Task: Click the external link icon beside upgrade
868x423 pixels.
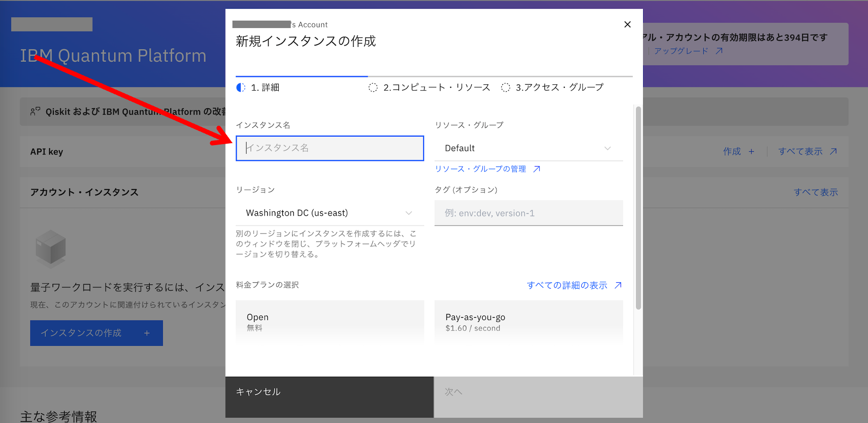Action: 719,51
